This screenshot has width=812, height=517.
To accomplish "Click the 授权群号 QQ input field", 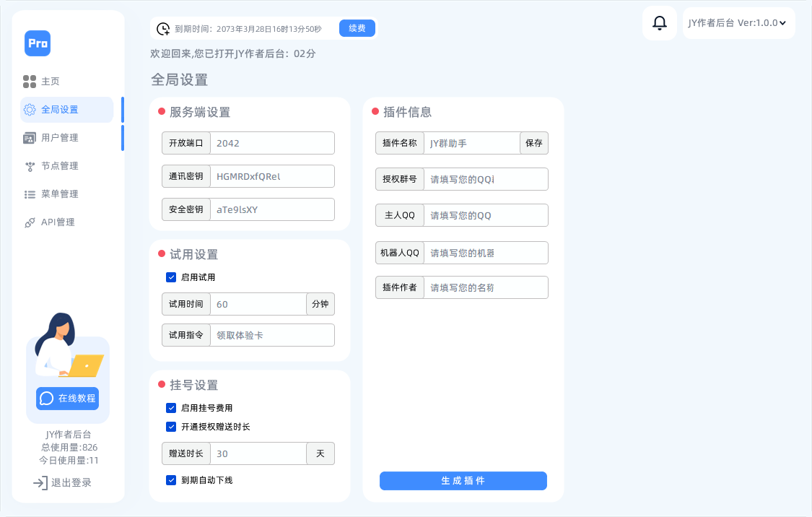I will tap(486, 179).
